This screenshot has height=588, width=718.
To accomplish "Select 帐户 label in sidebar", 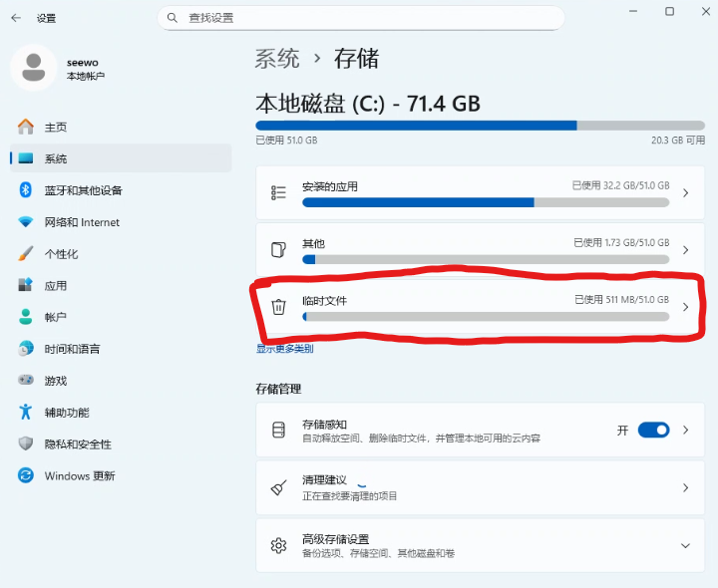I will click(x=56, y=317).
